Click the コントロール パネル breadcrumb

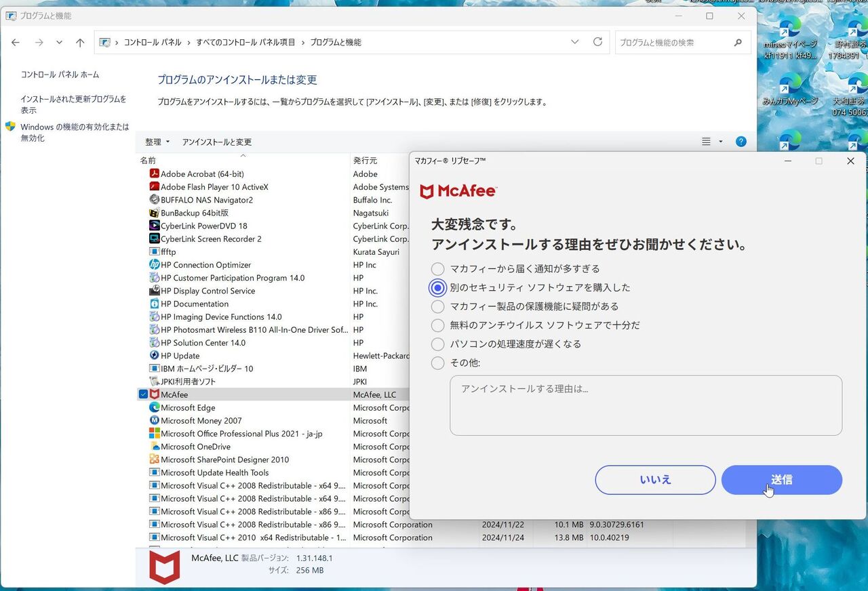tap(153, 42)
